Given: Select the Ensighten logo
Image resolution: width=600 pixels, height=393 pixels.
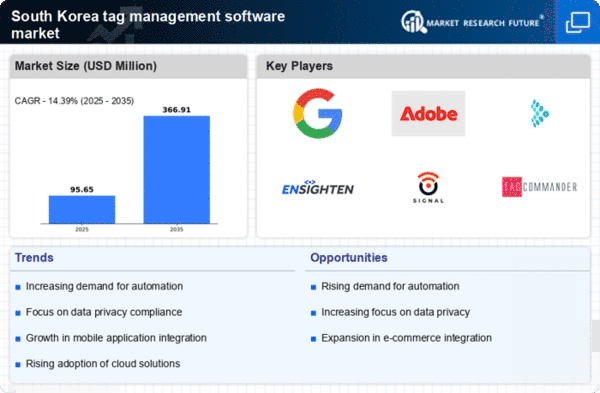Looking at the screenshot, I should pyautogui.click(x=318, y=188).
